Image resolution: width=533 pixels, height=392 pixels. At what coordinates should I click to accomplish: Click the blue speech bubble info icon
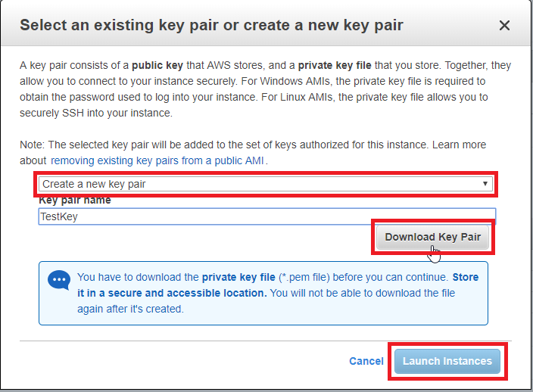click(x=59, y=280)
